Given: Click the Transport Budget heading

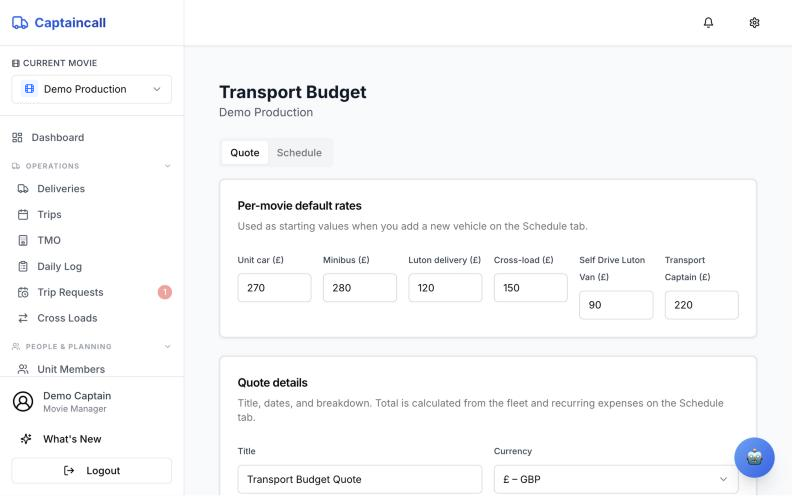Looking at the screenshot, I should (x=292, y=92).
